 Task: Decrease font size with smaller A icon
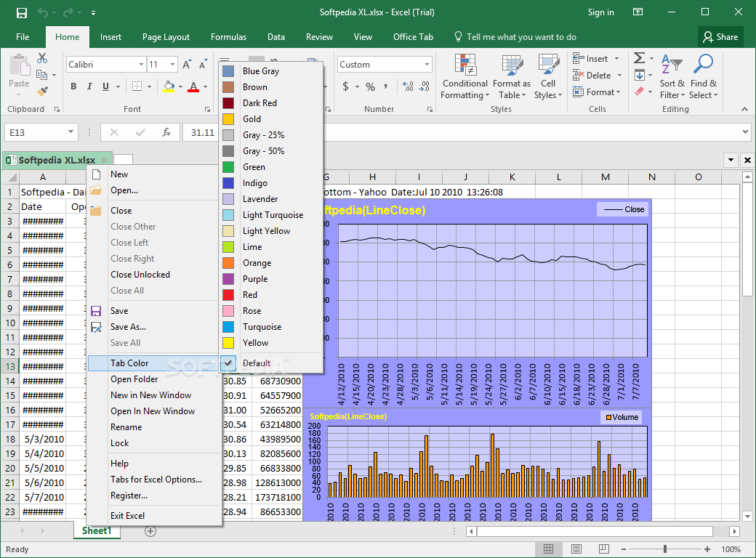(203, 64)
